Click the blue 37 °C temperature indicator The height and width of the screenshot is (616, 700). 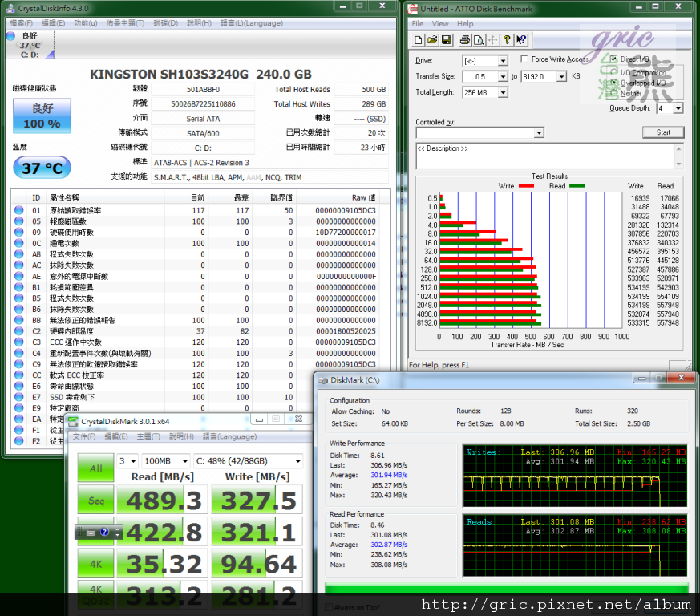(42, 168)
